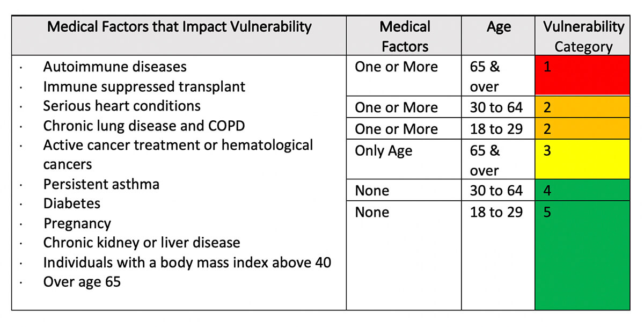Screen dimensions: 644x327
Task: Click 'Serious heart conditions' entry
Action: [122, 106]
